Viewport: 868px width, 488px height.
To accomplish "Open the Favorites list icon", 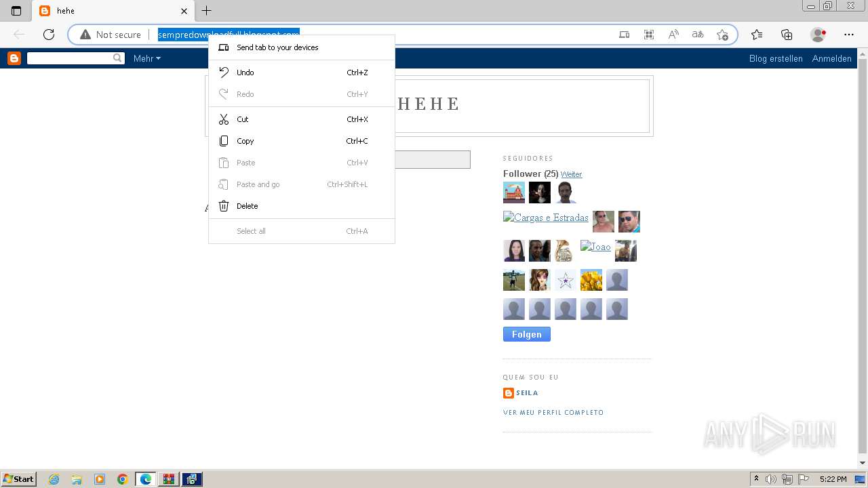I will coord(757,35).
